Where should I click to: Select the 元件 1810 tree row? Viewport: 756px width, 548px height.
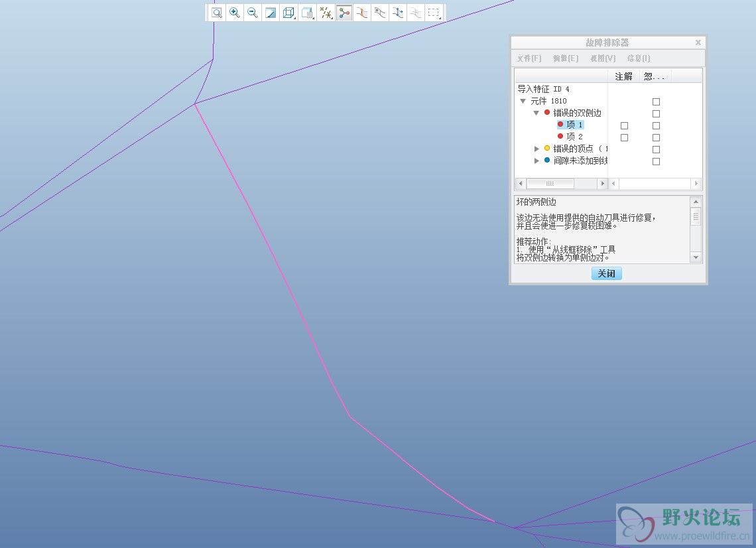click(548, 101)
